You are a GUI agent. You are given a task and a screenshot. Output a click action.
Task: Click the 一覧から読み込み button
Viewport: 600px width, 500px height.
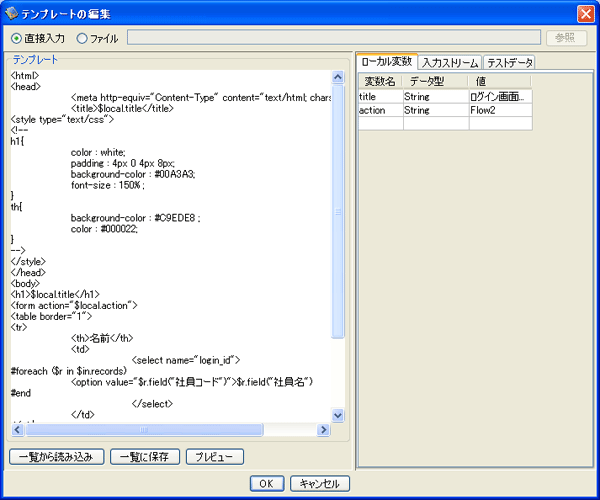click(x=55, y=457)
